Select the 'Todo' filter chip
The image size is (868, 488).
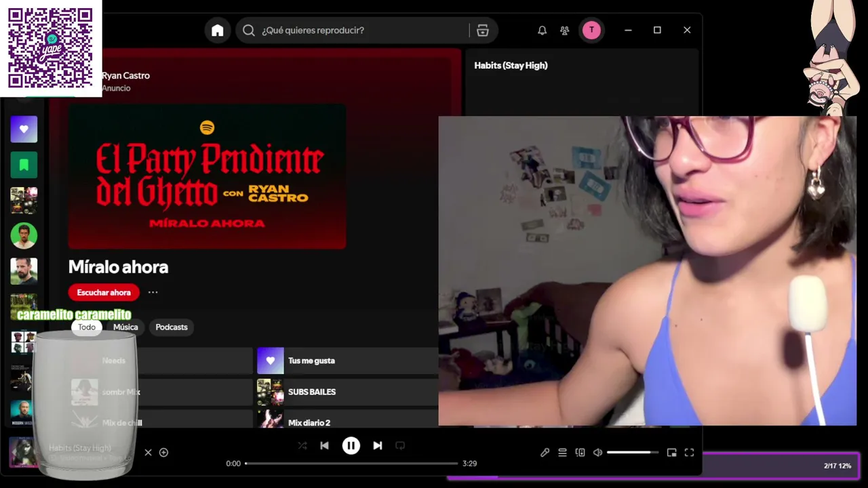pos(87,327)
